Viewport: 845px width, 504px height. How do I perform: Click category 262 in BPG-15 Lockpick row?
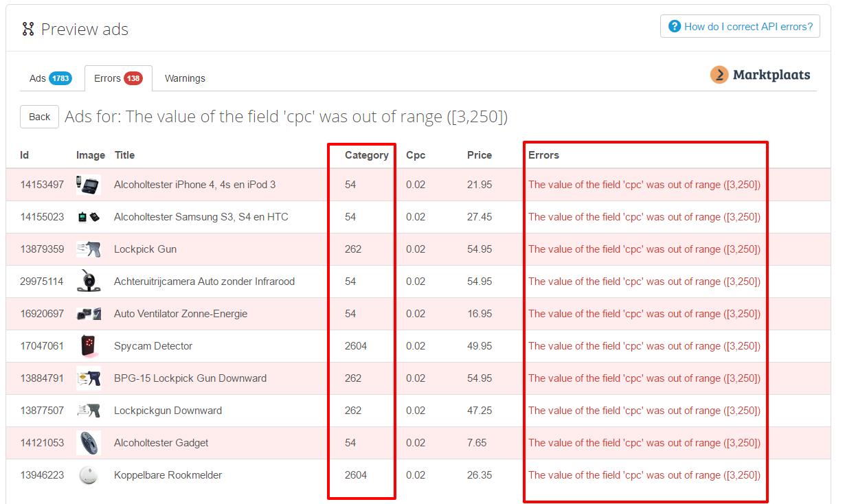tap(353, 378)
